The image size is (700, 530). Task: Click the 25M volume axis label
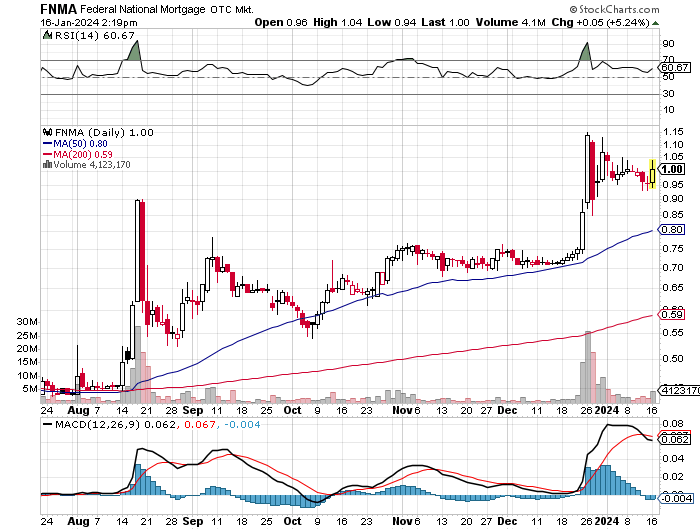point(27,336)
